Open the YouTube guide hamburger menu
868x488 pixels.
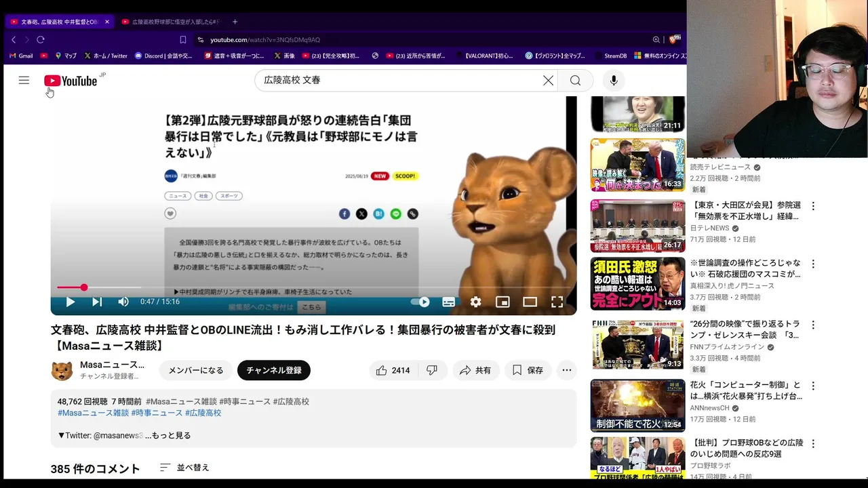click(x=24, y=81)
